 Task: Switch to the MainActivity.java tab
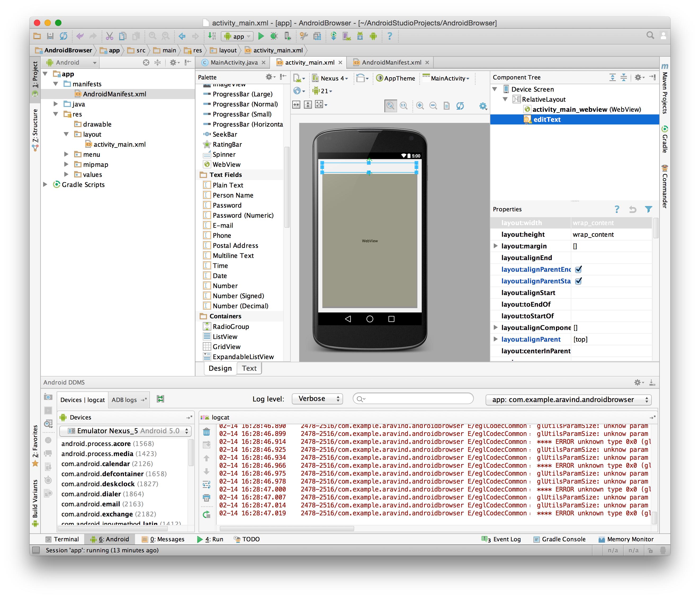234,63
